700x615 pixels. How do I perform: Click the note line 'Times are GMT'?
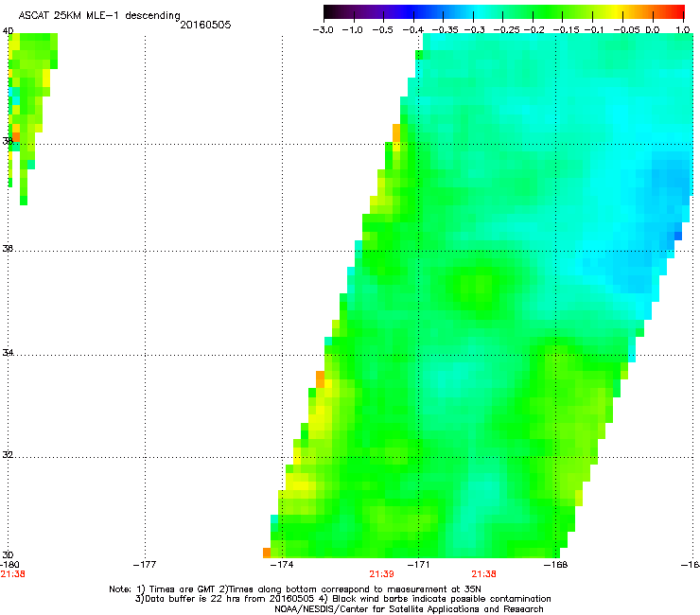(183, 589)
